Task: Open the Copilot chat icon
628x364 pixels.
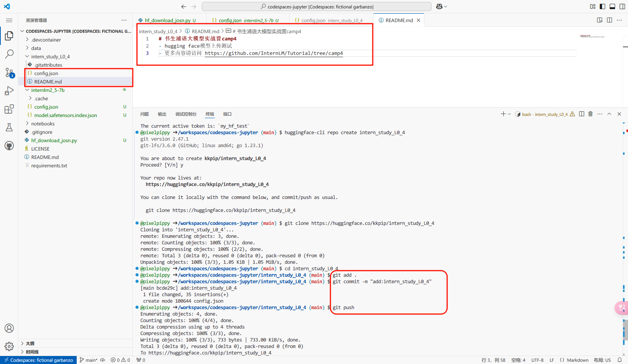Action: coord(439,6)
